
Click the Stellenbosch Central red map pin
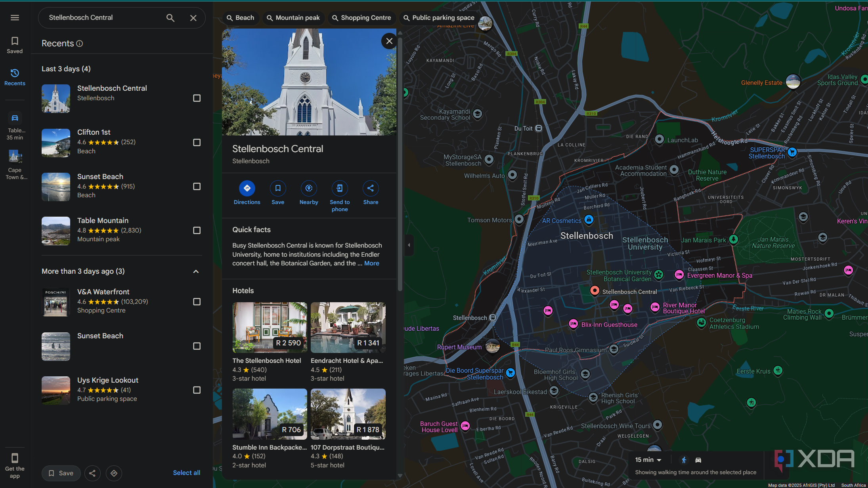pyautogui.click(x=595, y=291)
